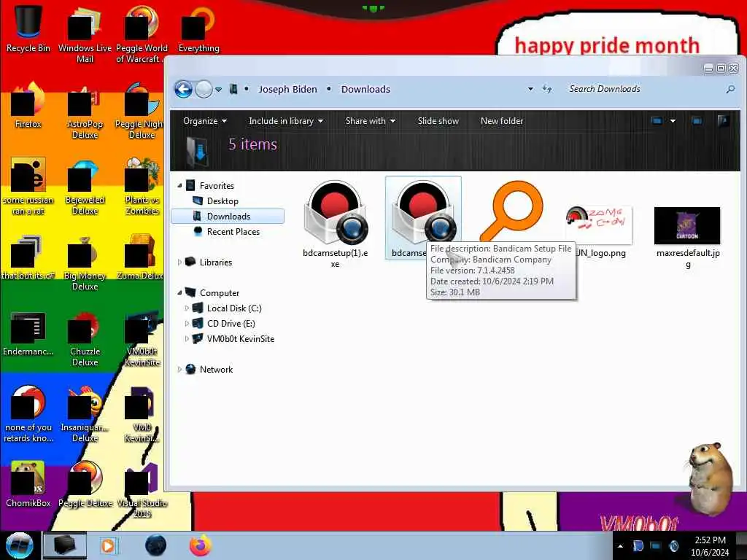
Task: Click the globe icon on taskbar
Action: point(155,545)
